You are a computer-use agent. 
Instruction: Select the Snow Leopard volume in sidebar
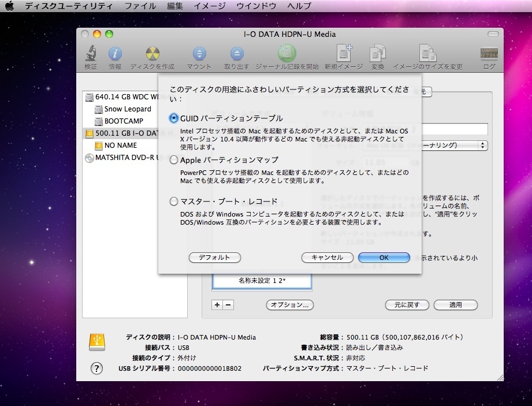click(127, 109)
